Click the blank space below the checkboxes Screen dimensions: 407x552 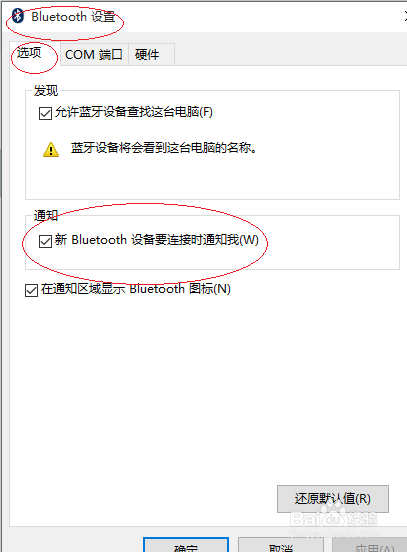(x=204, y=387)
